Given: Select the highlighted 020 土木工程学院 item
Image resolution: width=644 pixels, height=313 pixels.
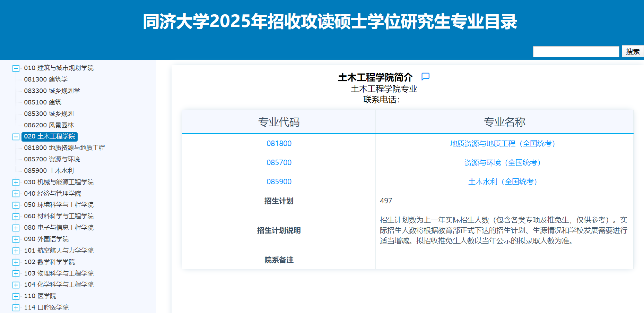Looking at the screenshot, I should coord(50,136).
